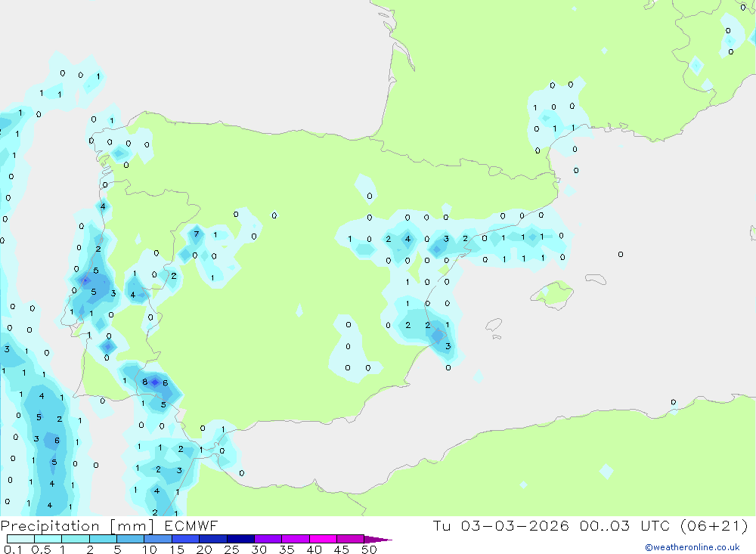
Task: Click the '15' legend scale label
Action: click(177, 549)
